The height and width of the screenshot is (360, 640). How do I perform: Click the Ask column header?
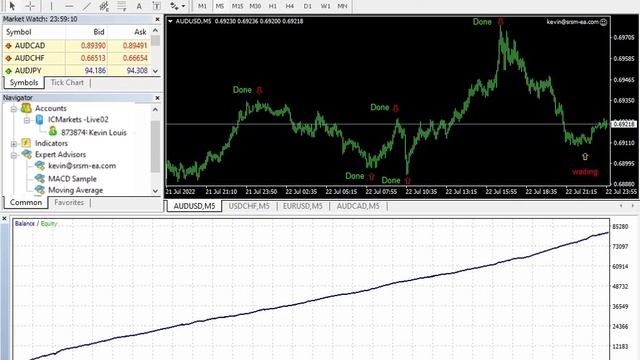[140, 32]
